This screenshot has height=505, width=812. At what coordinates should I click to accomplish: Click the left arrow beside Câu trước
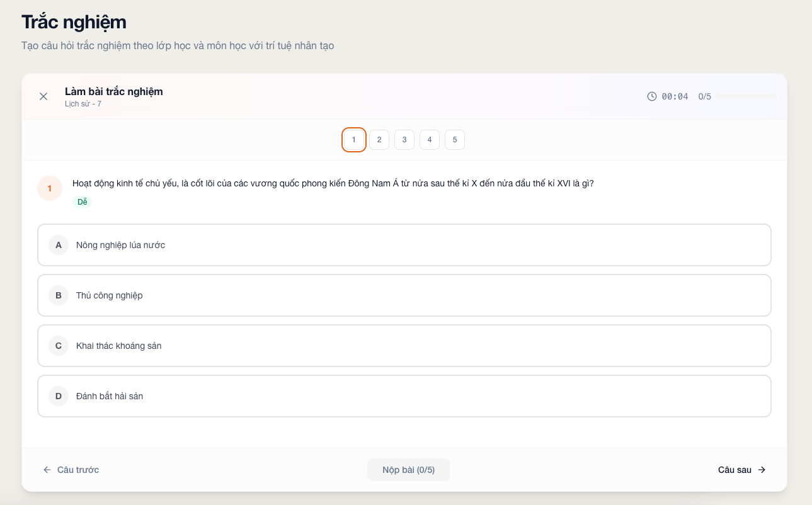47,470
